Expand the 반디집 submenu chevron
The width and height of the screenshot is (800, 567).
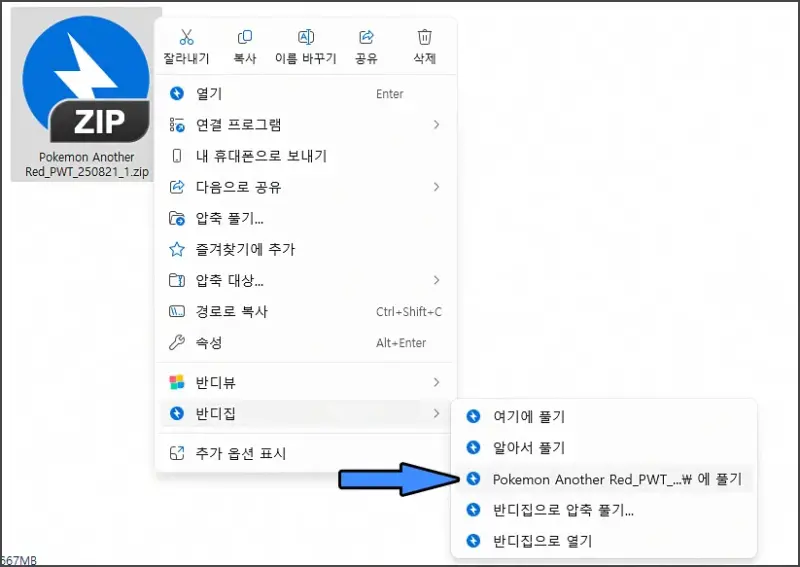coord(436,413)
